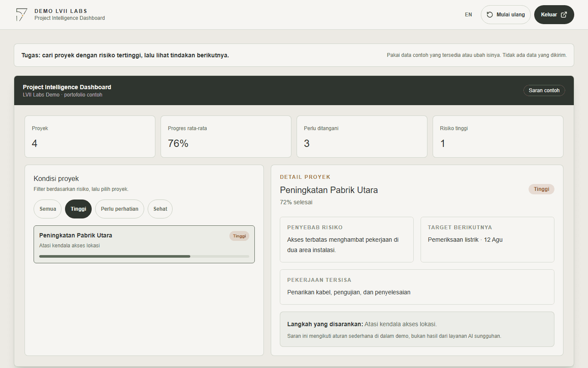Filter projects by Sehat
The image size is (588, 368).
click(x=160, y=209)
